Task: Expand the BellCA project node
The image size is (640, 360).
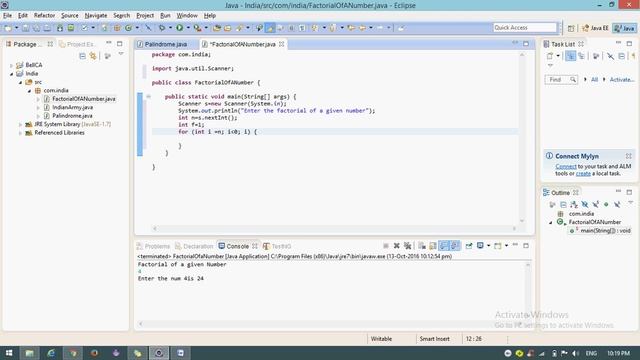Action: click(11, 65)
